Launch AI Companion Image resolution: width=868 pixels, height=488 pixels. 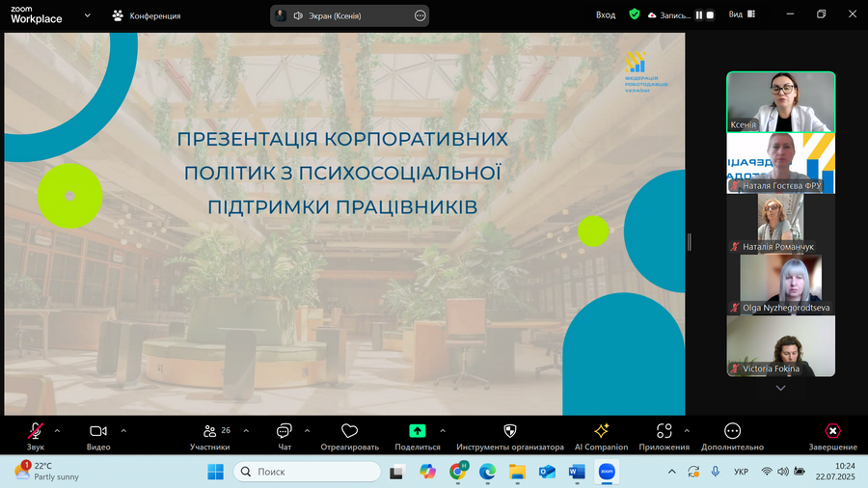601,435
